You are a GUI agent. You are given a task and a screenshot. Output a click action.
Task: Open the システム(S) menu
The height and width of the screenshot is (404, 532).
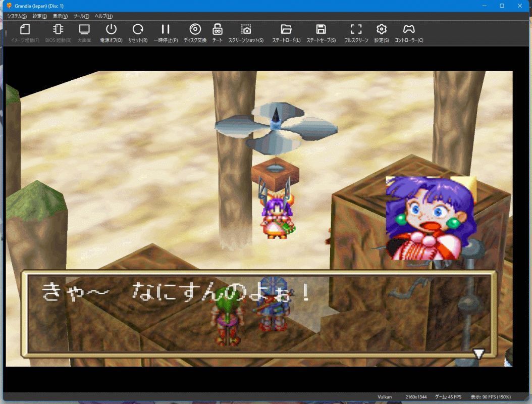coord(17,16)
